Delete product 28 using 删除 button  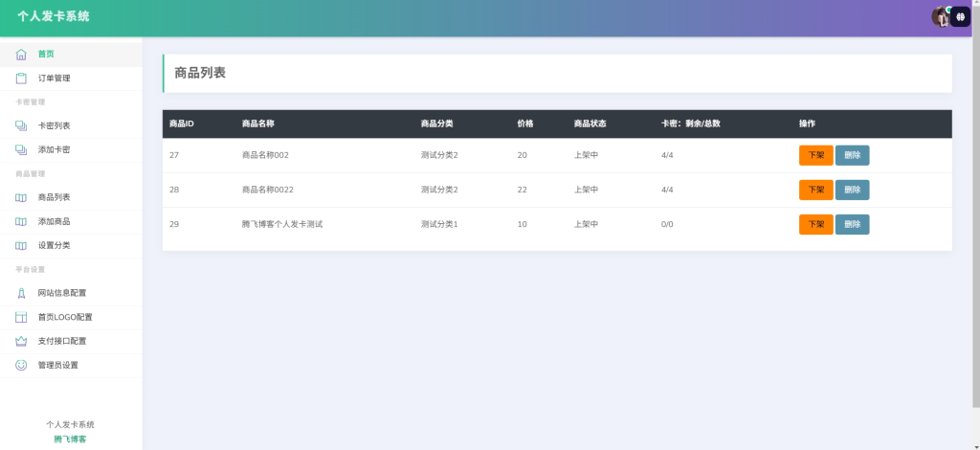(852, 190)
